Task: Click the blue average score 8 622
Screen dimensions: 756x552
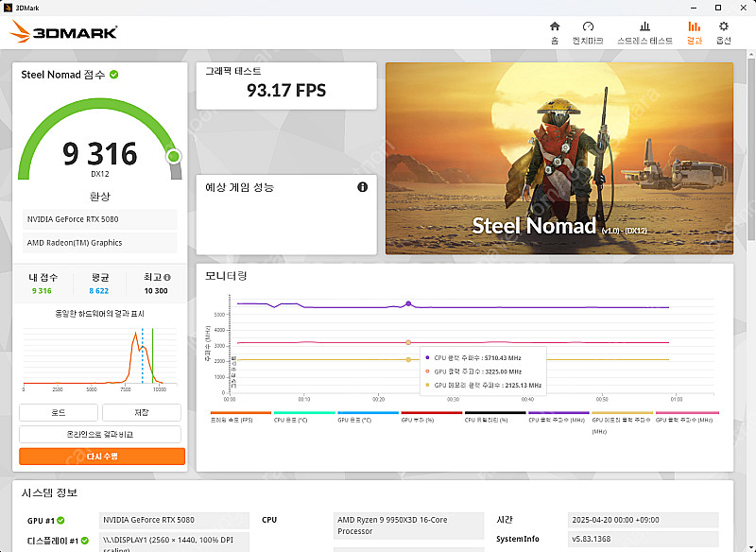Action: pyautogui.click(x=99, y=291)
